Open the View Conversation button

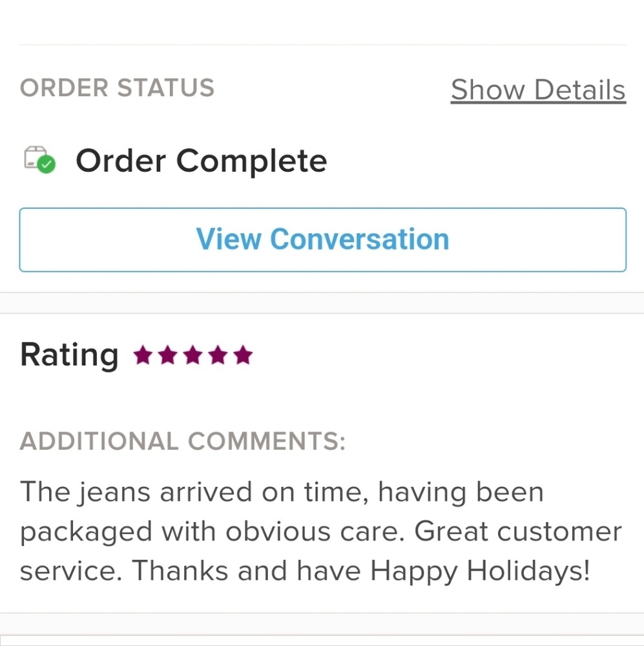tap(322, 240)
